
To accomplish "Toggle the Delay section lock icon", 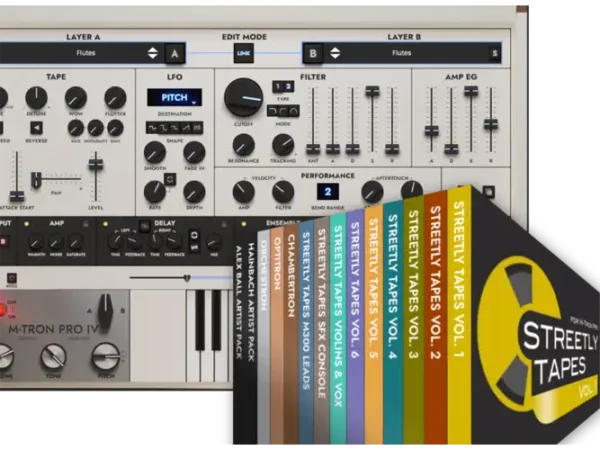I will pos(224,224).
